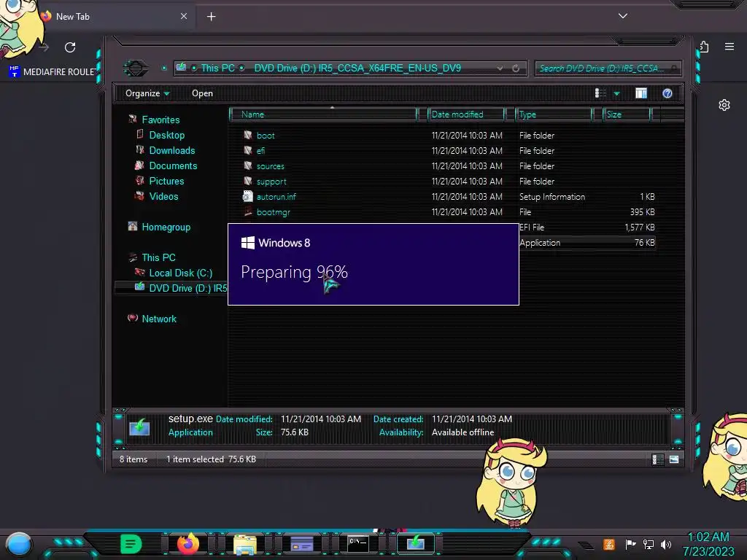Click the Open button in the Explorer toolbar

point(202,93)
